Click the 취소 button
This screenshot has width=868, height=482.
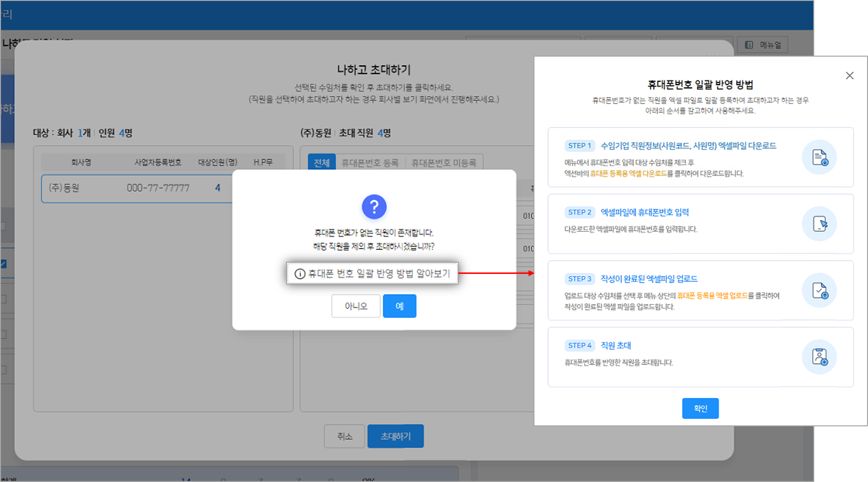point(345,436)
